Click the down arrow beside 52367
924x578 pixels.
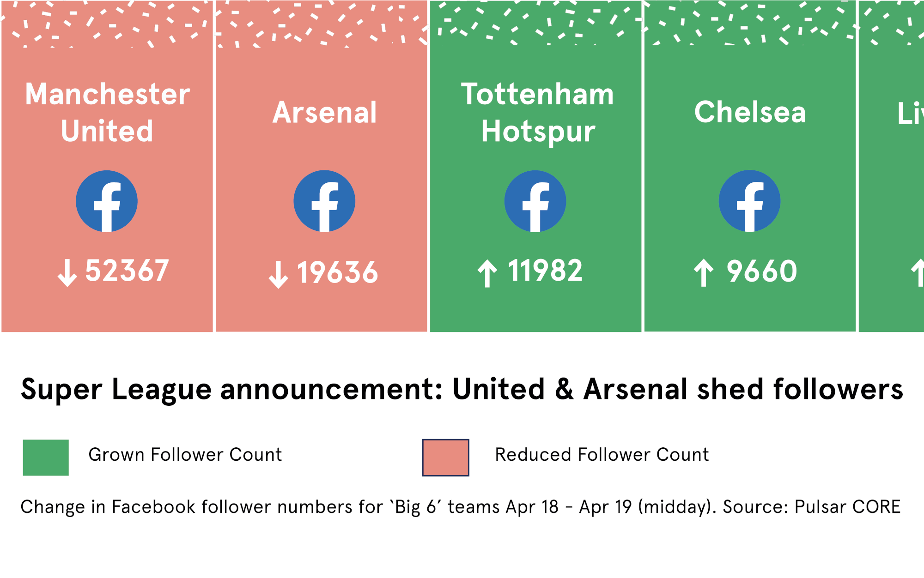(x=67, y=273)
